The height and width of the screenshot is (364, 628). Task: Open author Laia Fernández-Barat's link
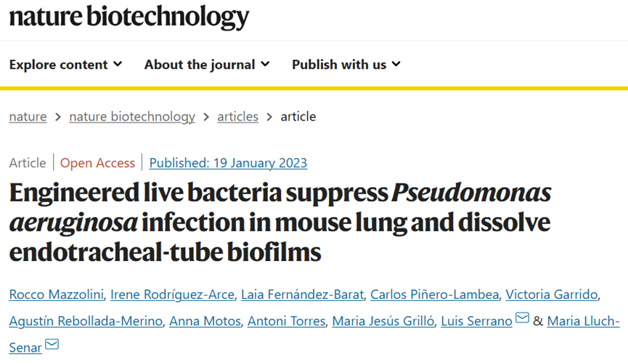pos(303,294)
